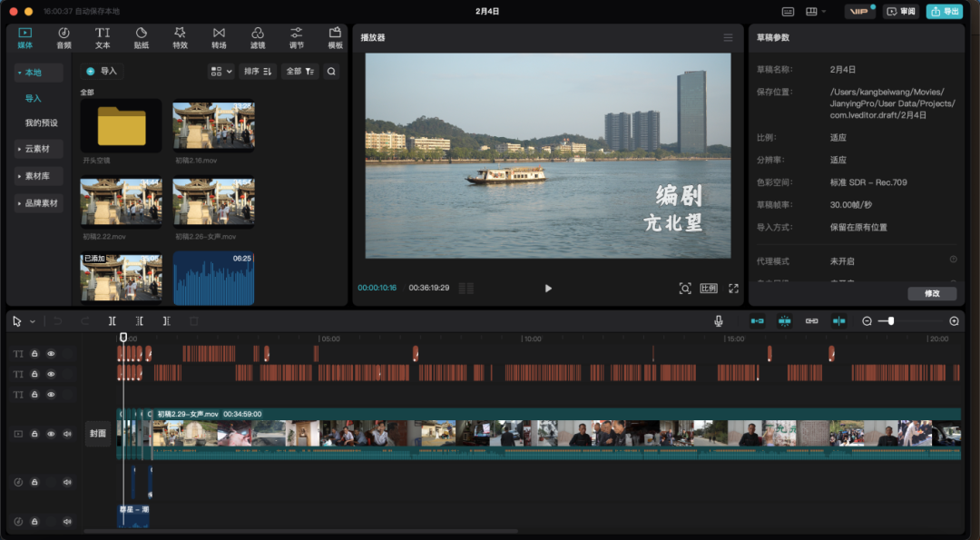Click the timeline zoom slider handle
Viewport: 980px width, 540px height.
click(x=891, y=321)
